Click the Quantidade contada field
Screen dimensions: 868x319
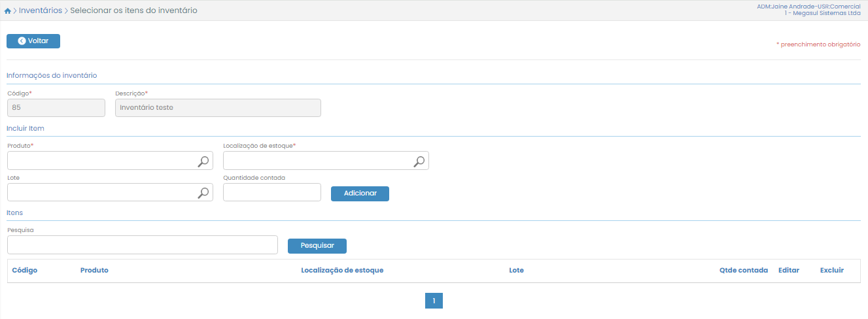tap(272, 192)
